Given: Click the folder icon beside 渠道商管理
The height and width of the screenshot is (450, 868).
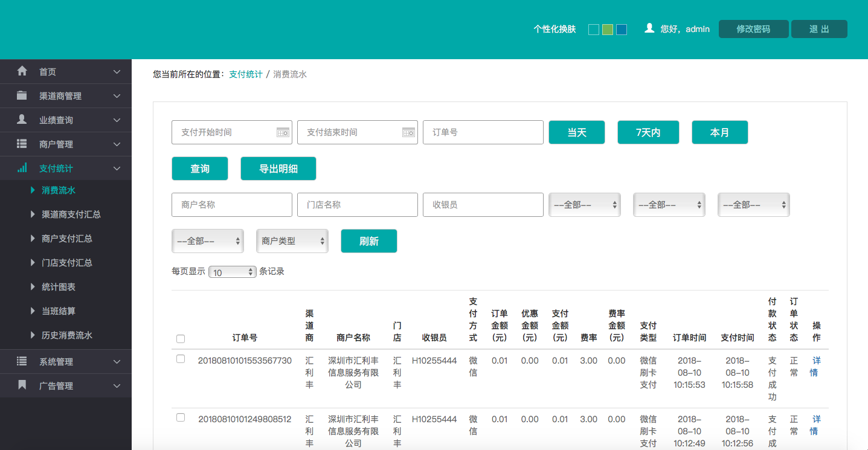Looking at the screenshot, I should pos(22,95).
